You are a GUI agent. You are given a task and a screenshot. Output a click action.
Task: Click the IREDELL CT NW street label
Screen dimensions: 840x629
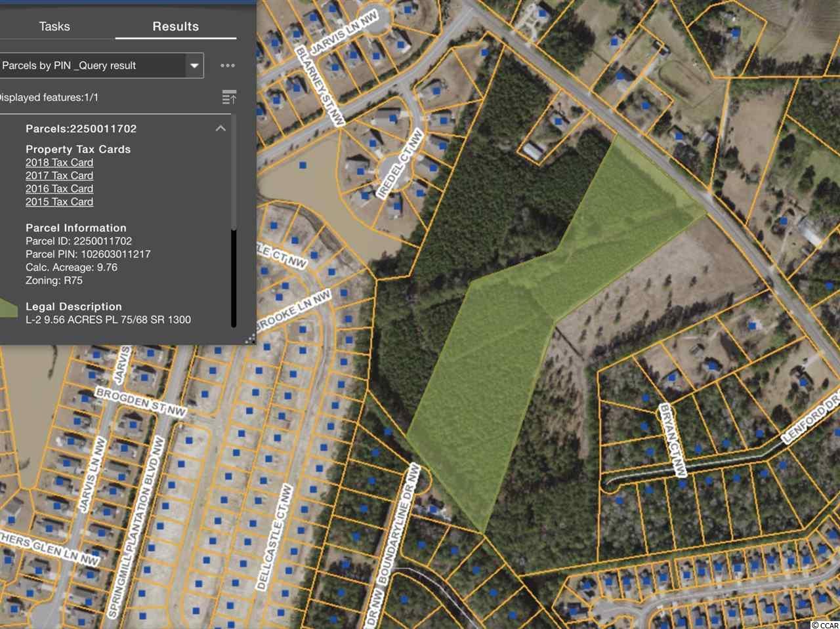pyautogui.click(x=399, y=165)
